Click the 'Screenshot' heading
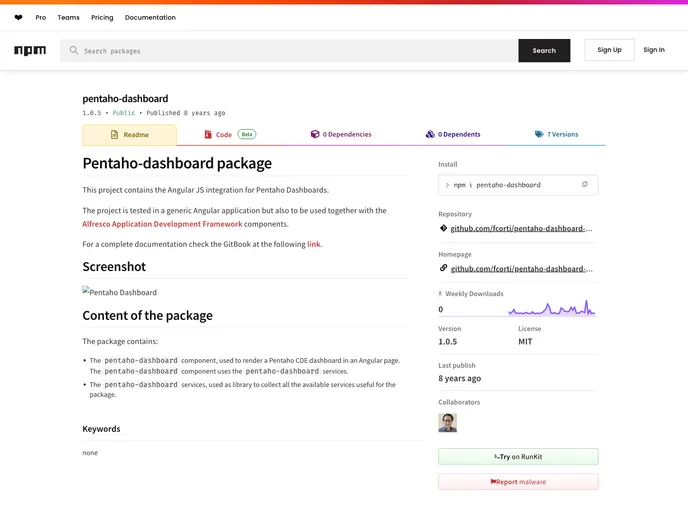 114,267
